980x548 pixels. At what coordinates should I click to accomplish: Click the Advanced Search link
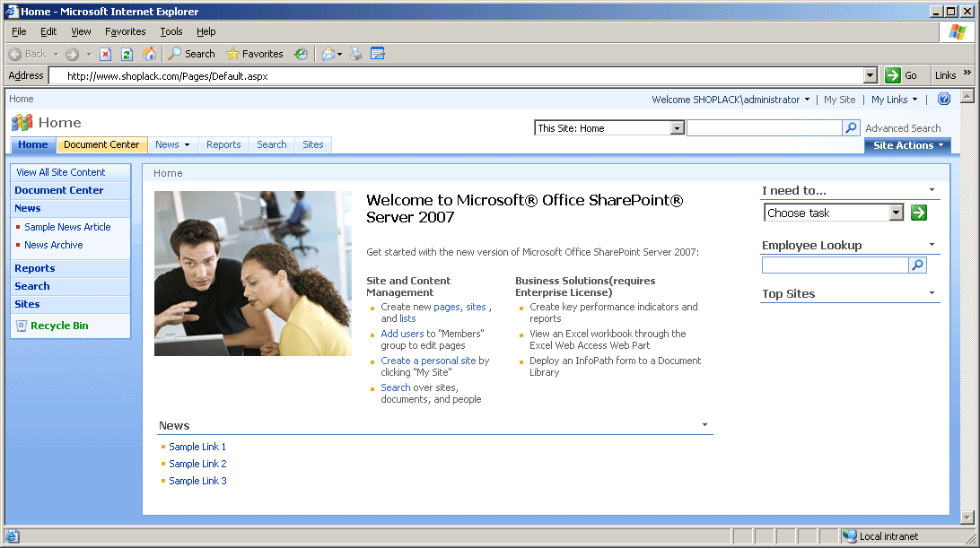903,128
